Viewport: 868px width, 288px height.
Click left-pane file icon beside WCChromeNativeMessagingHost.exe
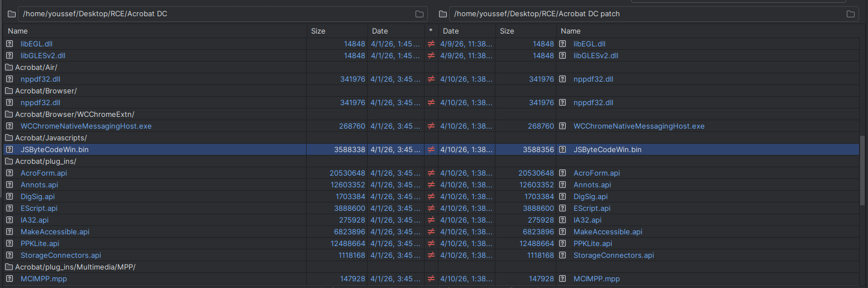(x=9, y=126)
